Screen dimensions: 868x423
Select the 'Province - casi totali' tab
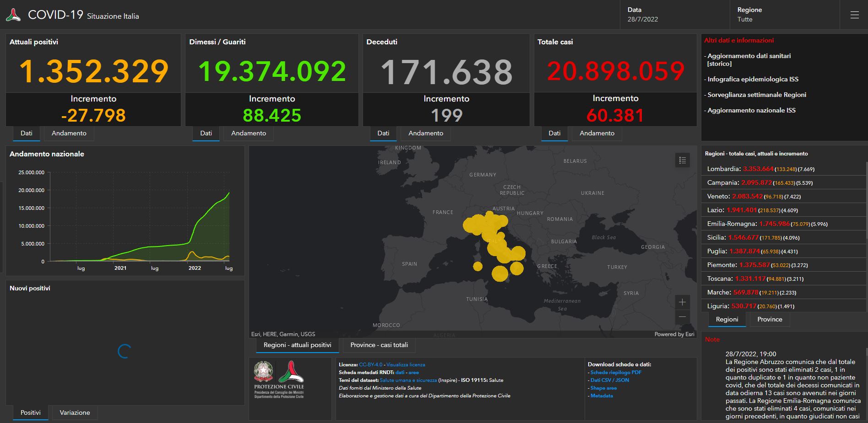pyautogui.click(x=379, y=345)
